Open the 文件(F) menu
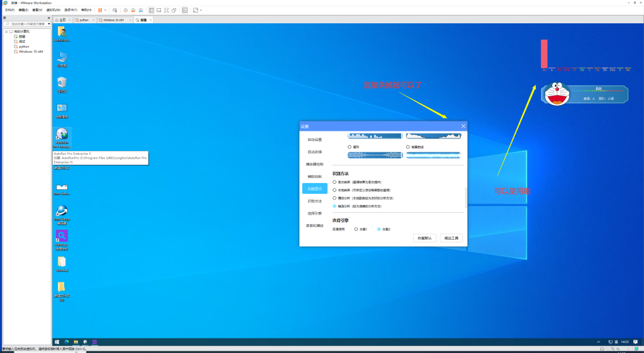The image size is (644, 353). pyautogui.click(x=9, y=10)
